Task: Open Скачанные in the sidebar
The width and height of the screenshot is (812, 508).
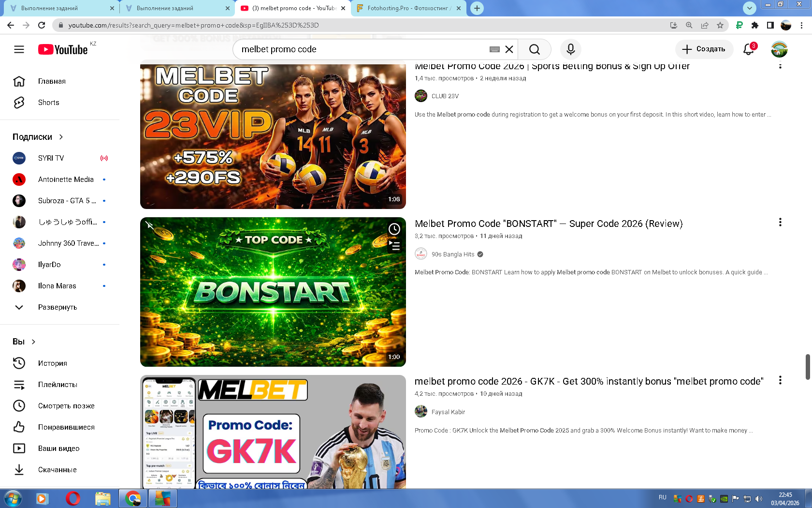Action: 60,470
